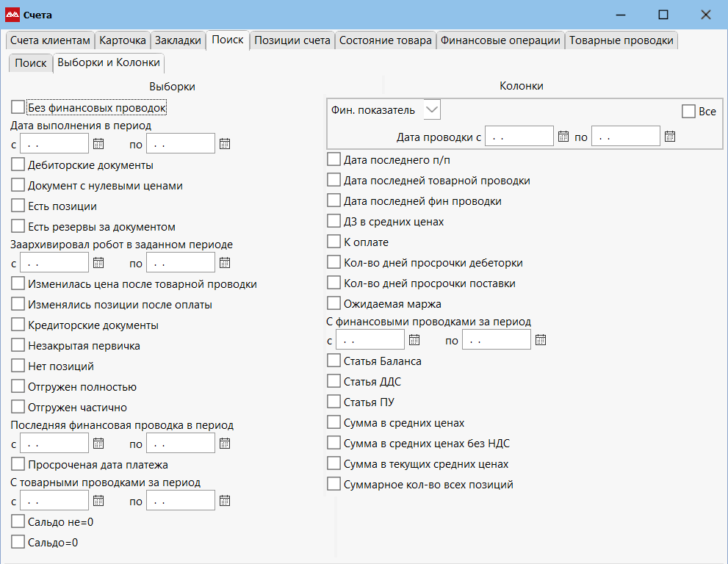The height and width of the screenshot is (564, 728).
Task: Check ДЗ в средних ценах column
Action: pos(334,221)
